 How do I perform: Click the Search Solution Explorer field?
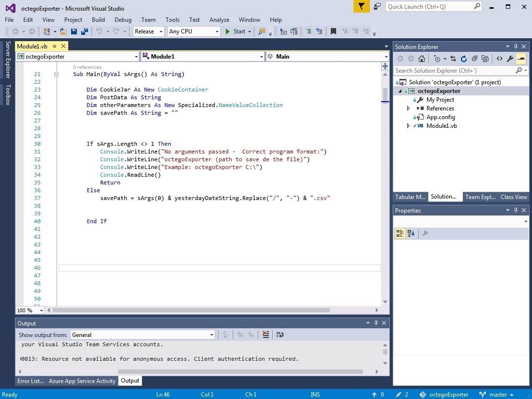pos(461,71)
